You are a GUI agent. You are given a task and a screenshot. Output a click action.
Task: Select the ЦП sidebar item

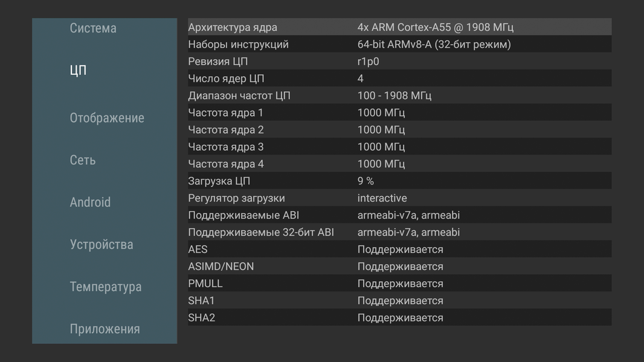click(x=79, y=71)
